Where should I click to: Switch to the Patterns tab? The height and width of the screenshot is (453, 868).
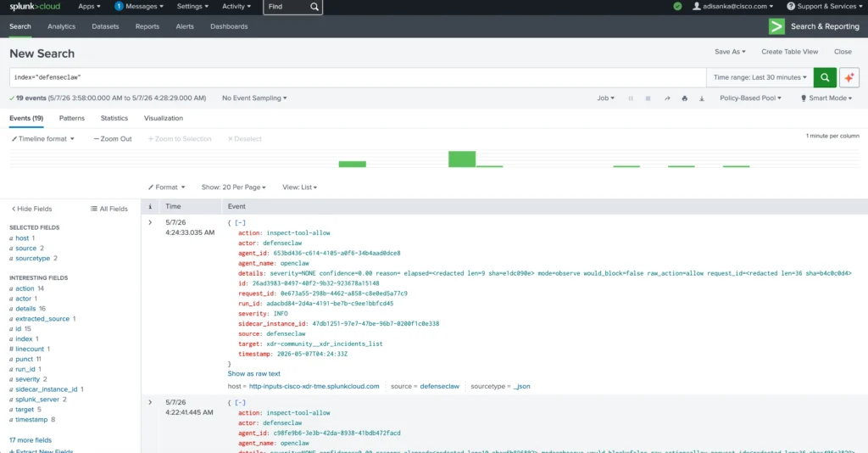coord(72,118)
